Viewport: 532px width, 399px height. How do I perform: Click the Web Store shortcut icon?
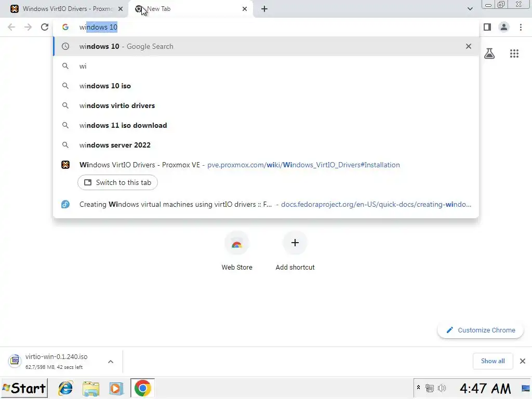click(237, 244)
